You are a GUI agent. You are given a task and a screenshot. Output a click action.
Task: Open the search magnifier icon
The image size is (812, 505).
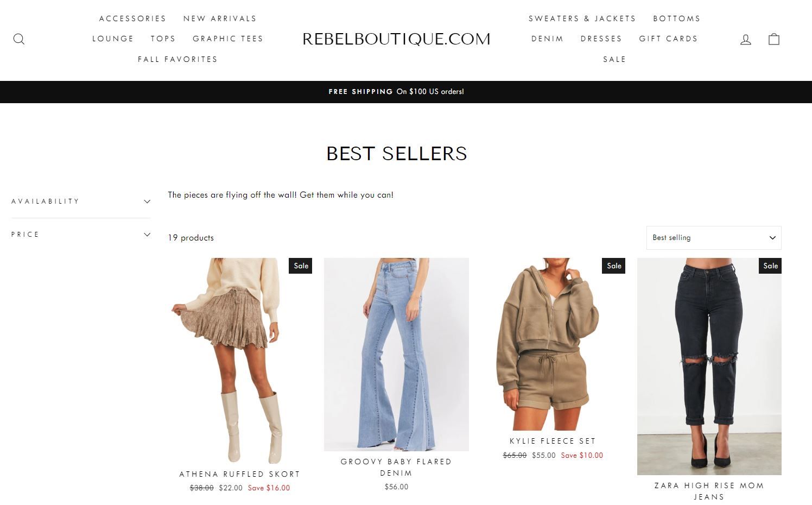(x=19, y=39)
